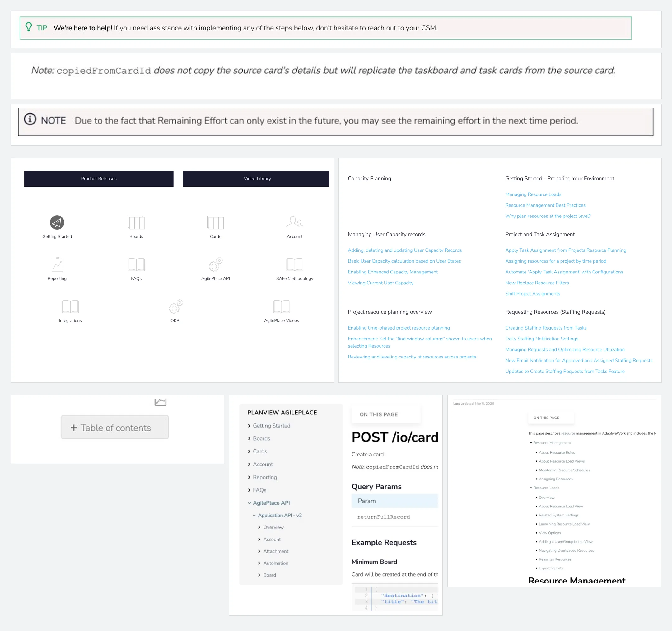Click the FAQs open book icon
This screenshot has height=631, width=672.
[136, 264]
